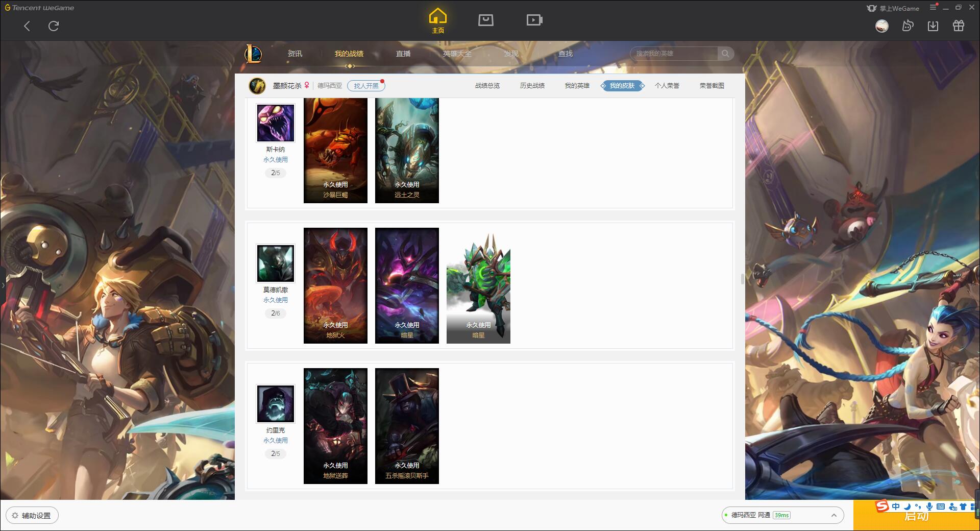The image size is (980, 531).
Task: Open the Sogou toolbox grid icon
Action: pyautogui.click(x=974, y=506)
